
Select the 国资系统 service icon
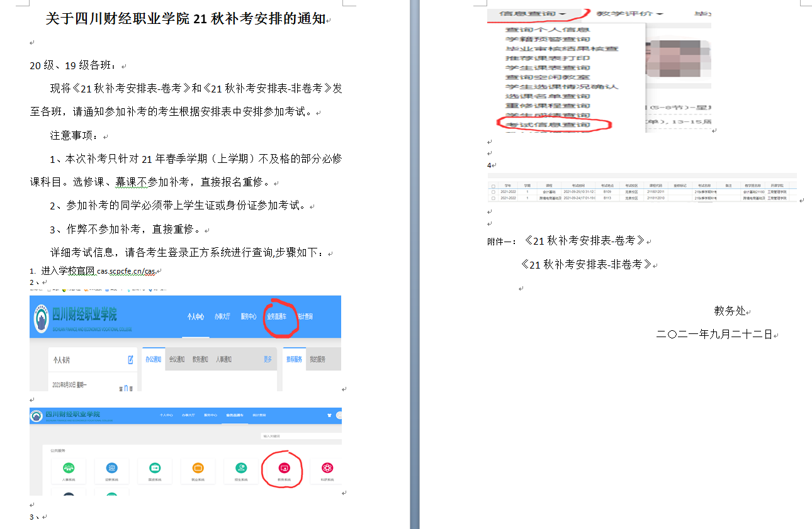click(x=155, y=468)
